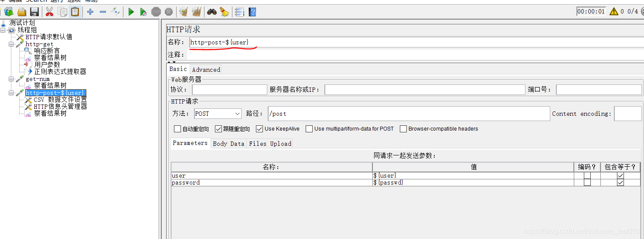This screenshot has height=239, width=644.
Task: Click the Paste clipboard icon
Action: pyautogui.click(x=75, y=12)
